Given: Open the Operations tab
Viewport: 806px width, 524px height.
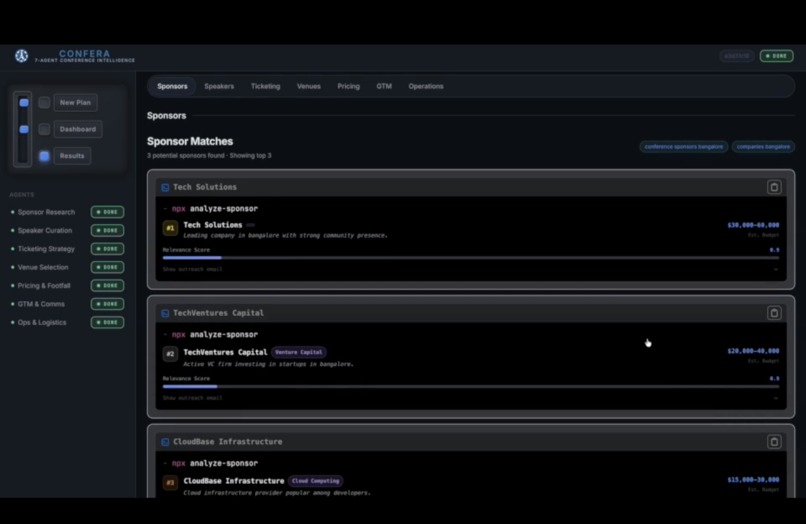Looking at the screenshot, I should click(426, 86).
